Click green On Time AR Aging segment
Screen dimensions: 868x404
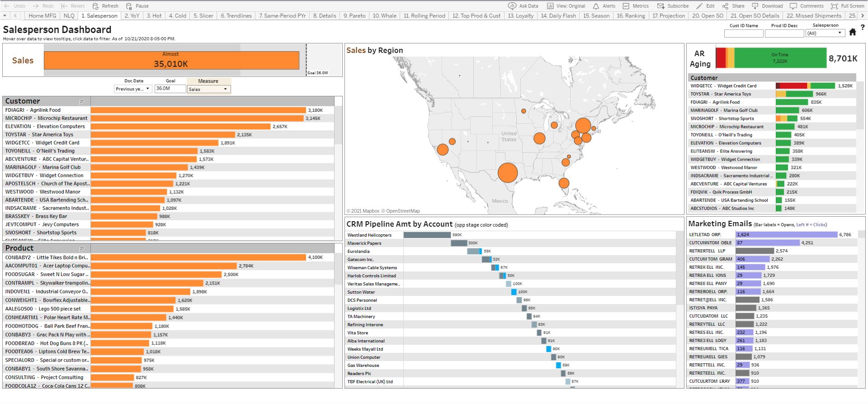[780, 58]
